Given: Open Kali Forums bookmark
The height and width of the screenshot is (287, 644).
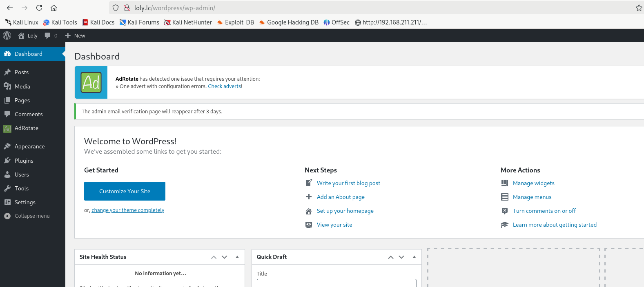Looking at the screenshot, I should [139, 22].
